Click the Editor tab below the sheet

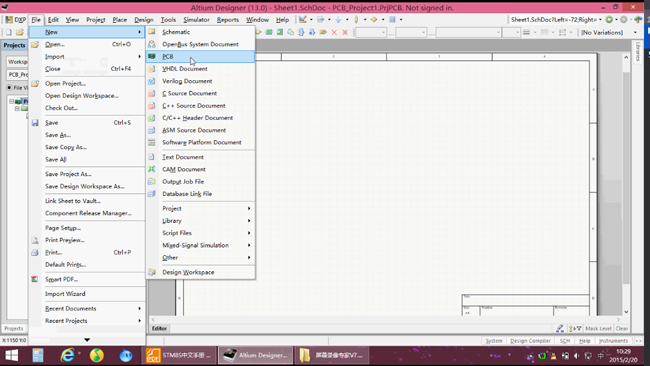(x=159, y=329)
